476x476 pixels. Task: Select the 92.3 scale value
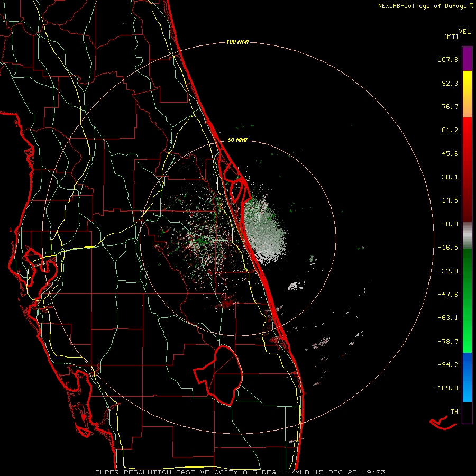450,83
